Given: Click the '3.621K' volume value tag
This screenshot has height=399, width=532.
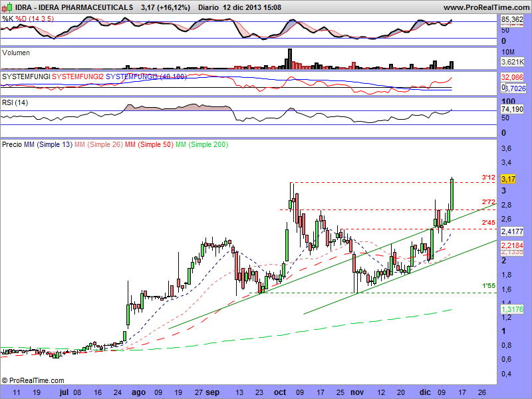Looking at the screenshot, I should (x=512, y=62).
